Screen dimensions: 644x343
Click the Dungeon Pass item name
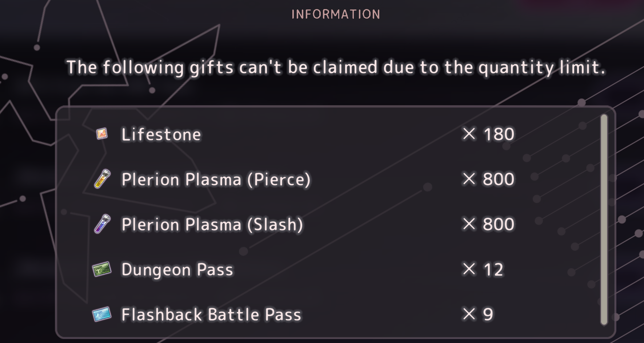[177, 270]
